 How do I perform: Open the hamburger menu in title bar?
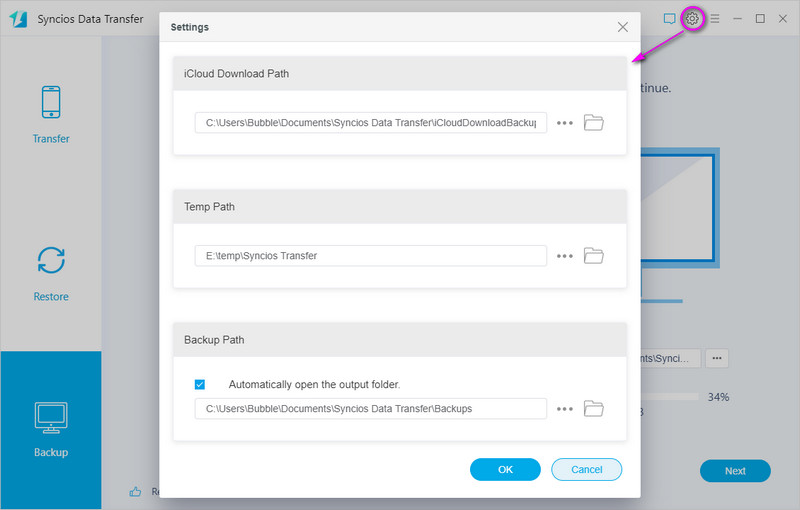coord(715,19)
